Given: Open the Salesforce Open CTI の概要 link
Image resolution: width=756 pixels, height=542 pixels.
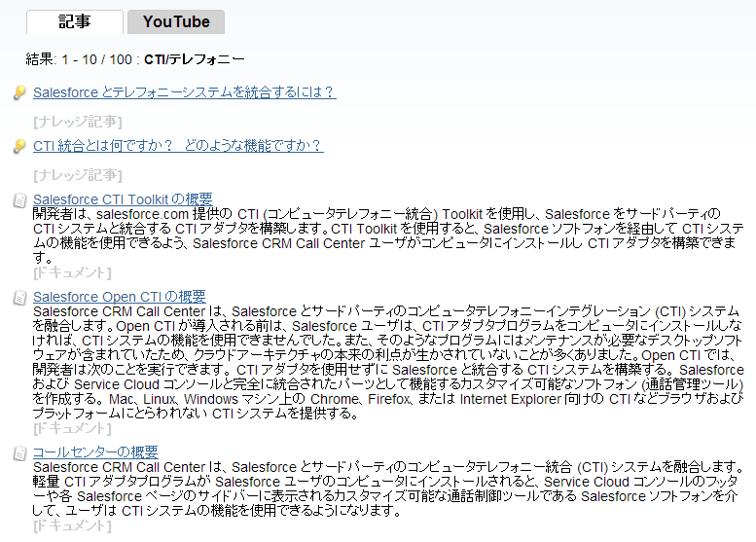Looking at the screenshot, I should pyautogui.click(x=119, y=297).
